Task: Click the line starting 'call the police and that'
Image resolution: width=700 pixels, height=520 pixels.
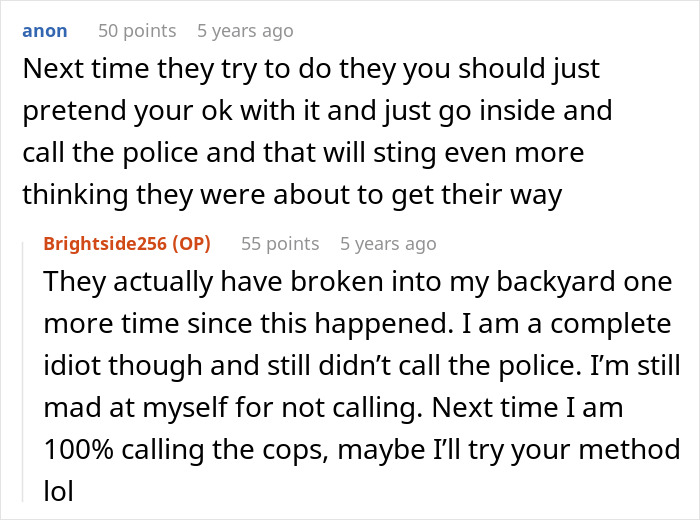Action: 303,153
